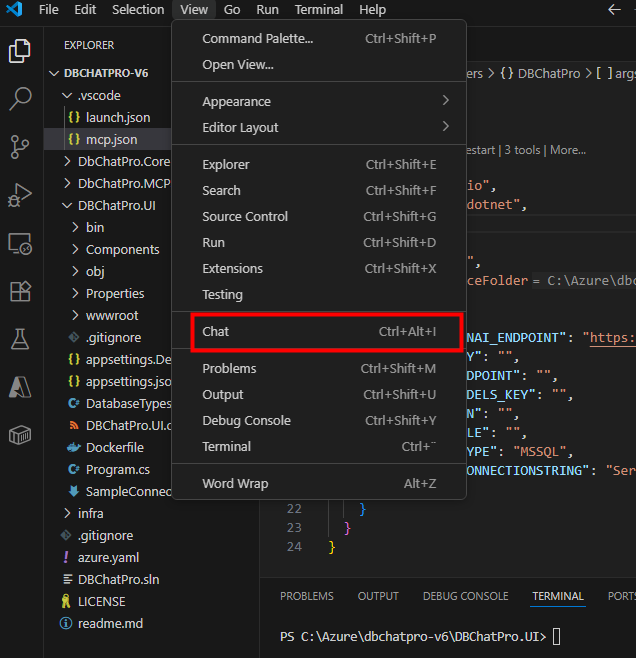Switch to the TERMINAL panel tab
This screenshot has height=658, width=636.
pos(558,596)
